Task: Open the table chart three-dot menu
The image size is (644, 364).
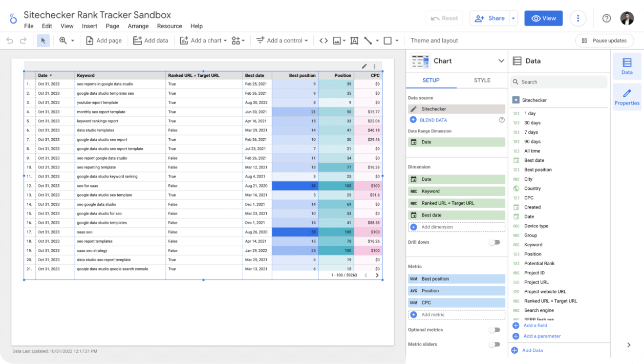Action: tap(375, 66)
